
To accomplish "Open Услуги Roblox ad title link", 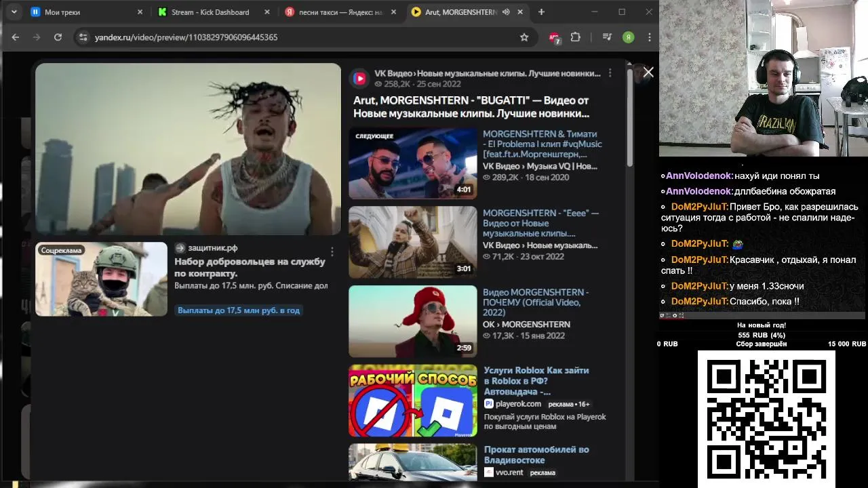I will point(536,381).
